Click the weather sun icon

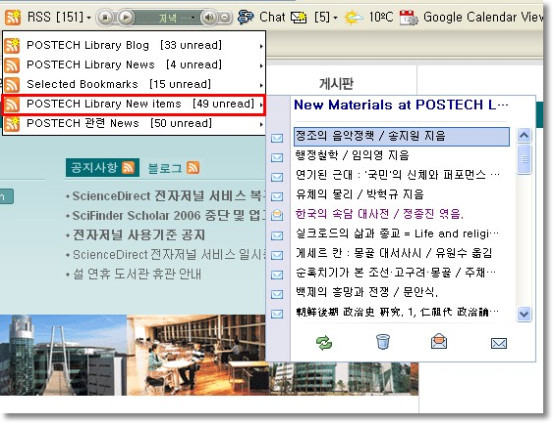(353, 17)
